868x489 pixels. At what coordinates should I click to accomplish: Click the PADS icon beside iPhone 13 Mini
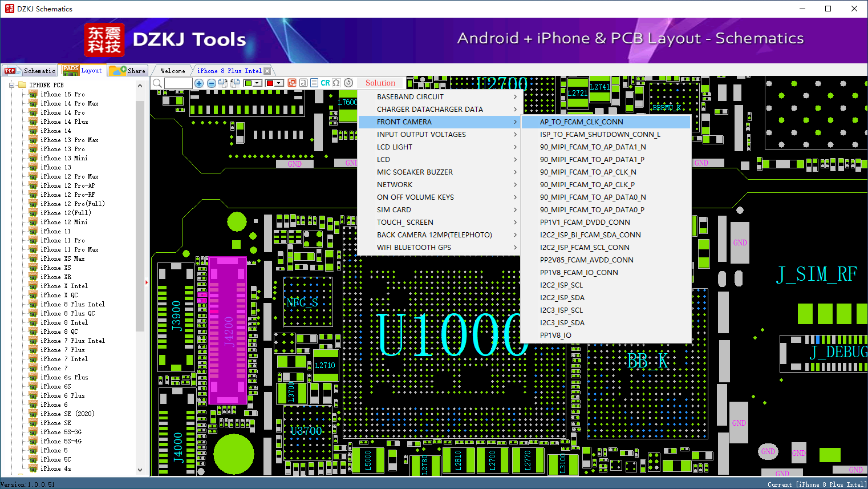point(33,158)
